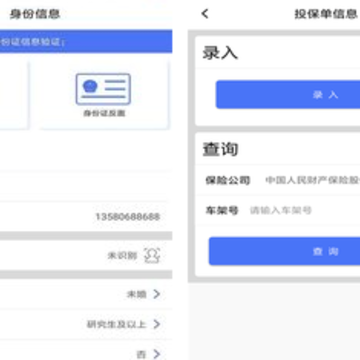Tap the face recognition icon beside 未识别
The width and height of the screenshot is (360, 360).
click(152, 256)
